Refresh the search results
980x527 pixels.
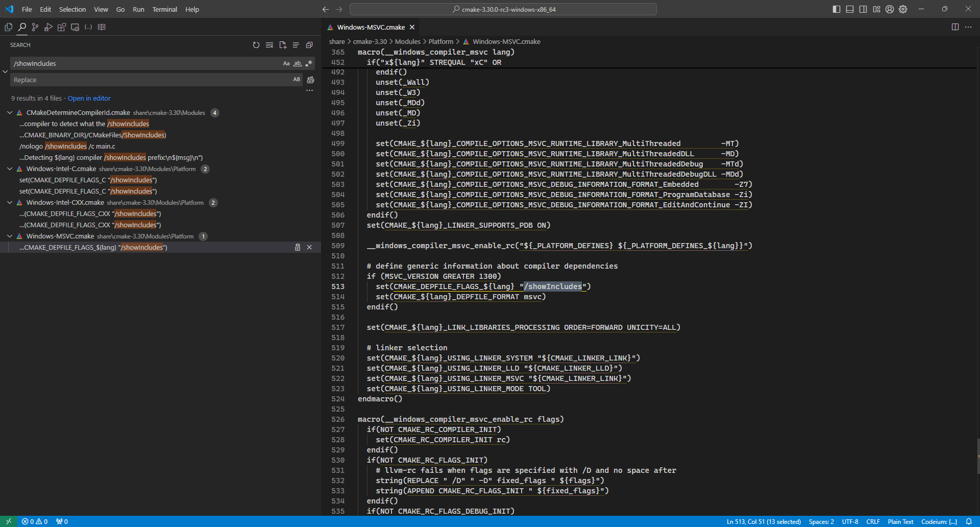pyautogui.click(x=256, y=45)
